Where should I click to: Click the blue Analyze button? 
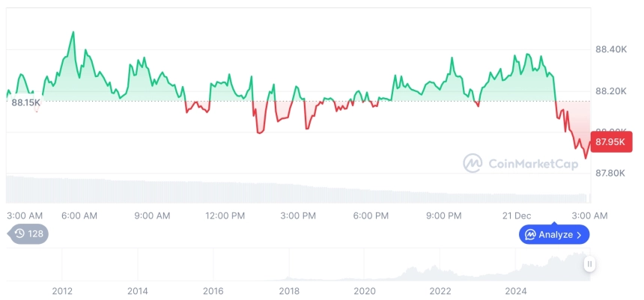554,234
